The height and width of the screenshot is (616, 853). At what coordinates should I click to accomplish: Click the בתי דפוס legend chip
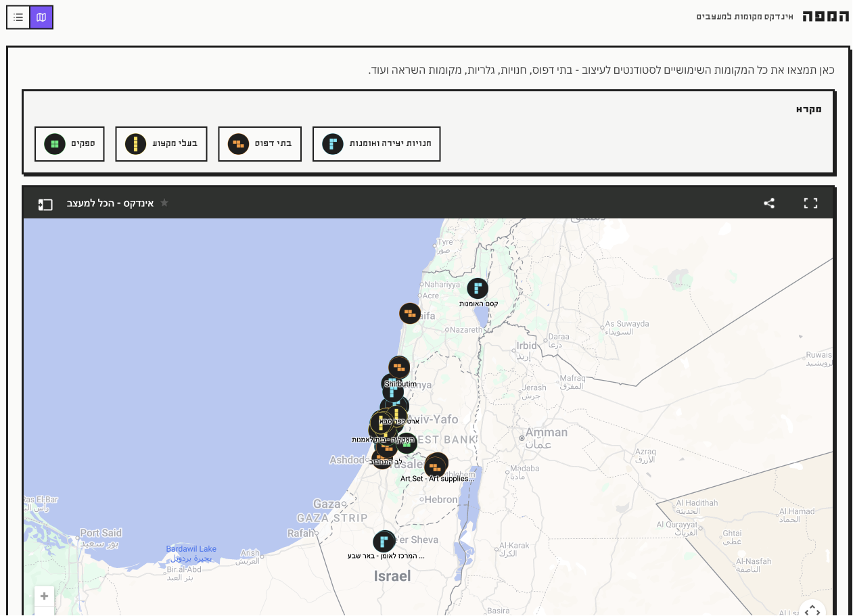click(x=259, y=144)
